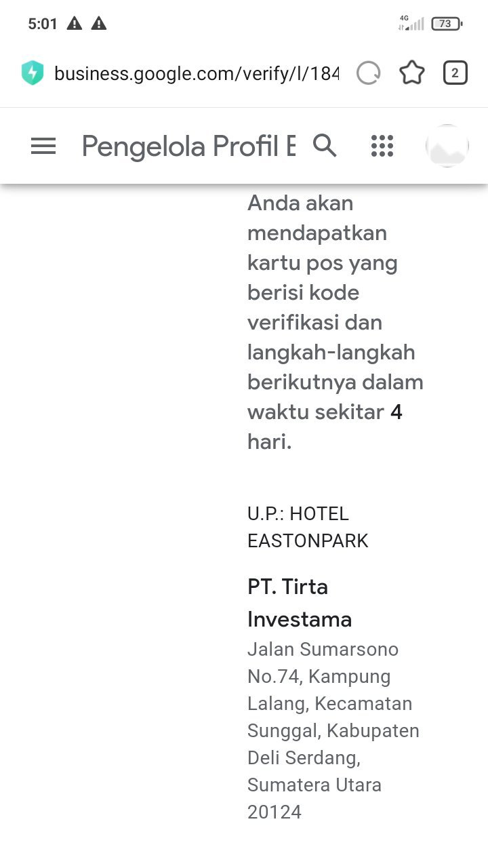The width and height of the screenshot is (488, 868).
Task: Tap the 5:01 clock in status bar
Action: (43, 24)
